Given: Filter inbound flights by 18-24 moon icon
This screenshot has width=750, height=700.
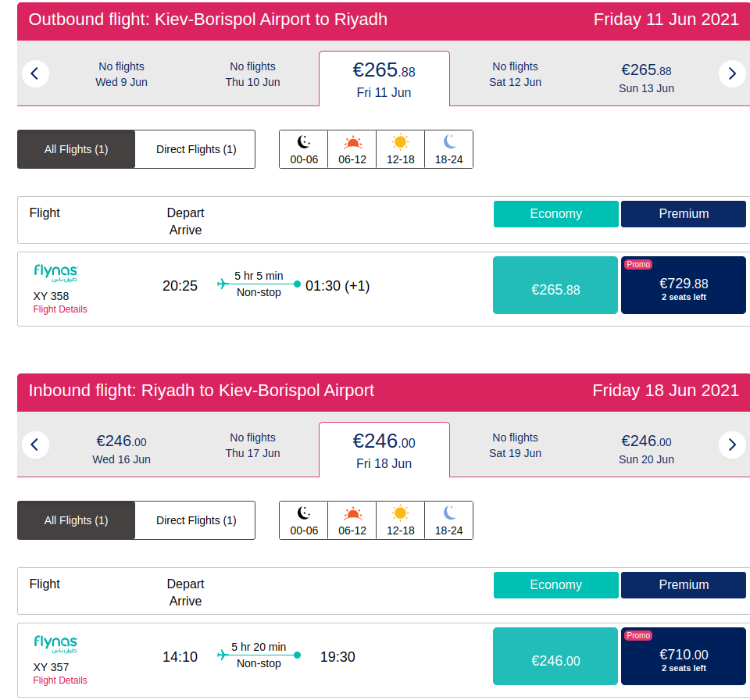Looking at the screenshot, I should tap(449, 520).
